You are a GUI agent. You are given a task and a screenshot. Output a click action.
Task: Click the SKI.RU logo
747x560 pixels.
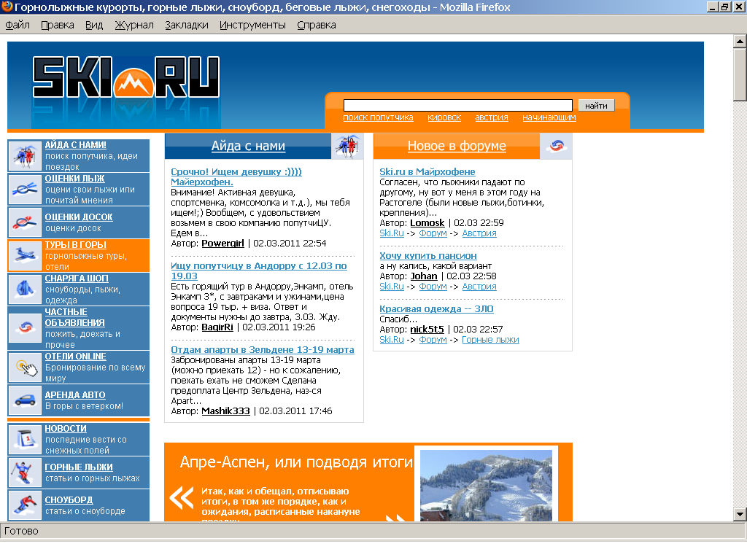(126, 77)
